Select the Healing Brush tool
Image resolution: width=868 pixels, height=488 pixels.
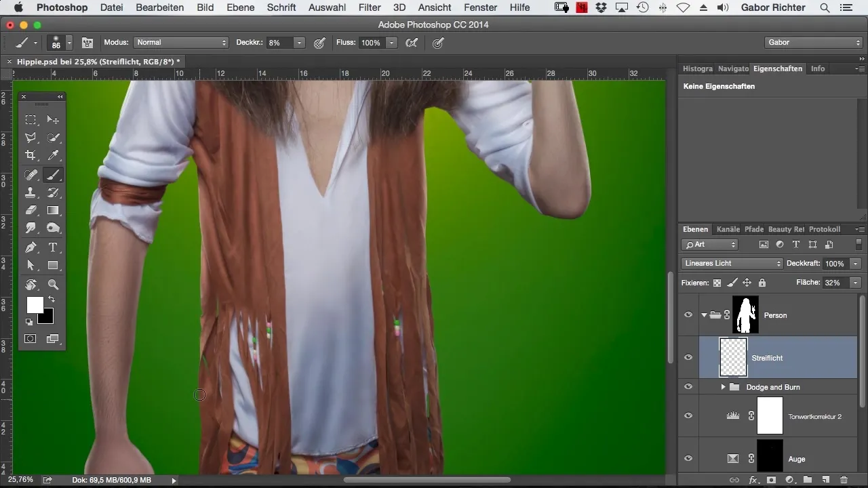click(31, 175)
